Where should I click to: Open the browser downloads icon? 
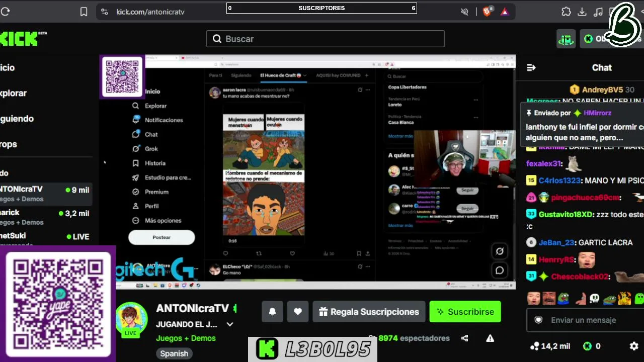(x=582, y=12)
